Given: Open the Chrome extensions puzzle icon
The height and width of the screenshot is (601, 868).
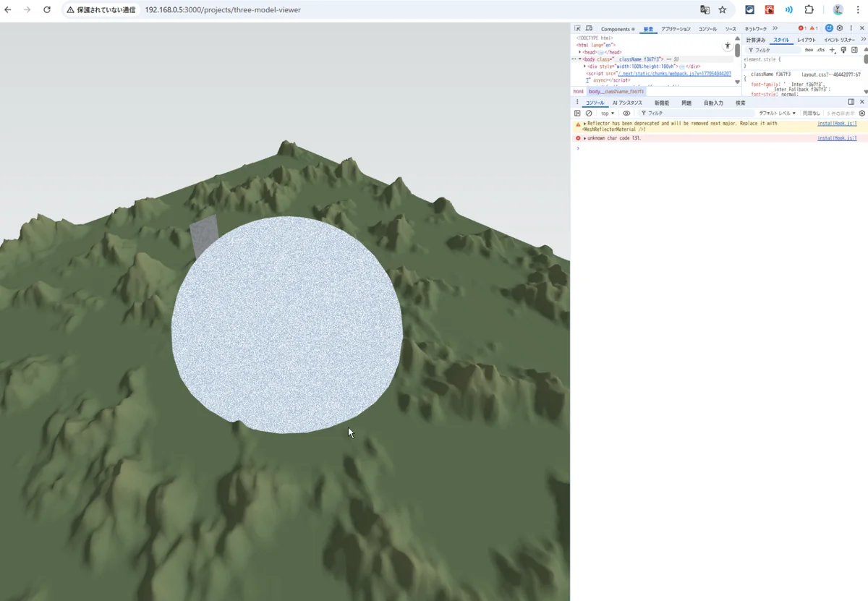Looking at the screenshot, I should (809, 10).
